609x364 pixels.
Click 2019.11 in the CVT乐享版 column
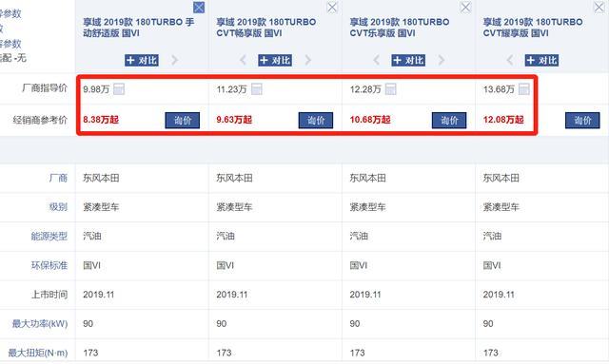[x=365, y=295]
